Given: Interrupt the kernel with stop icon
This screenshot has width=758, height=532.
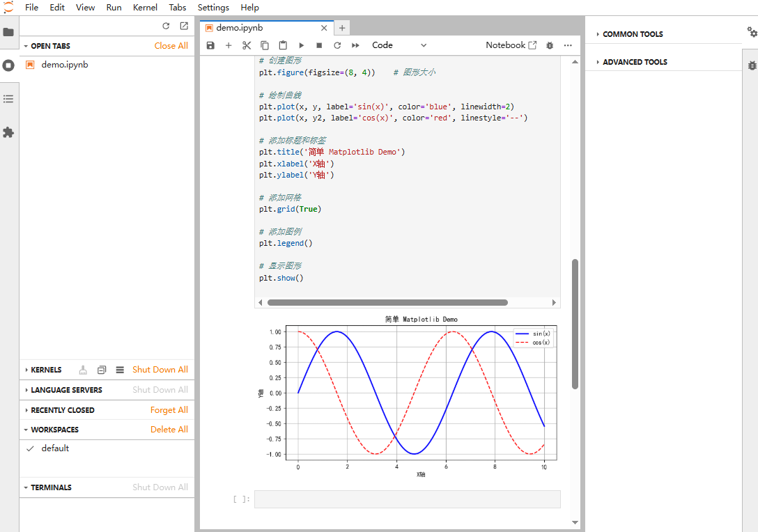Looking at the screenshot, I should click(319, 45).
